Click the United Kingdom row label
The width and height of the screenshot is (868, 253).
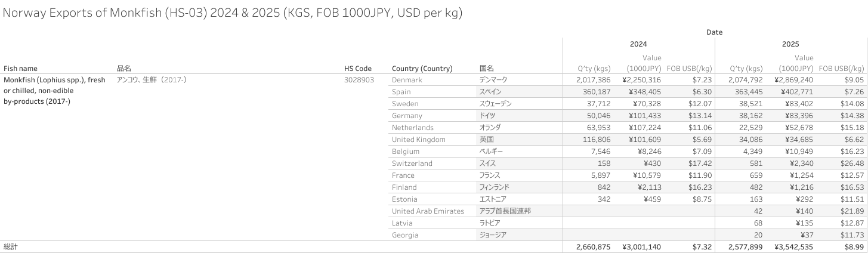point(418,140)
